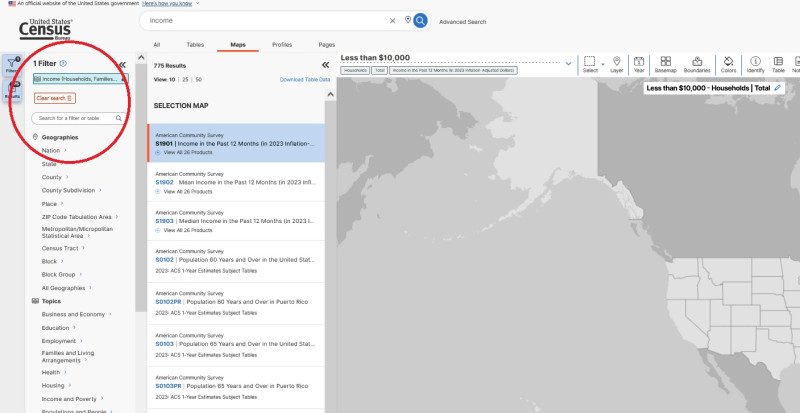Click the Download Table Data link
This screenshot has width=800, height=413.
pyautogui.click(x=305, y=80)
